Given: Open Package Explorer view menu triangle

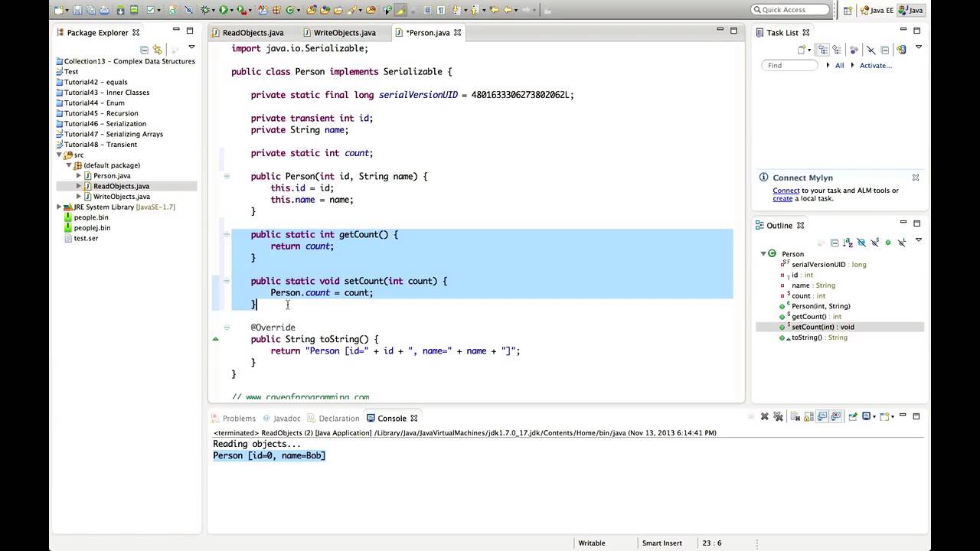Looking at the screenshot, I should (x=191, y=47).
